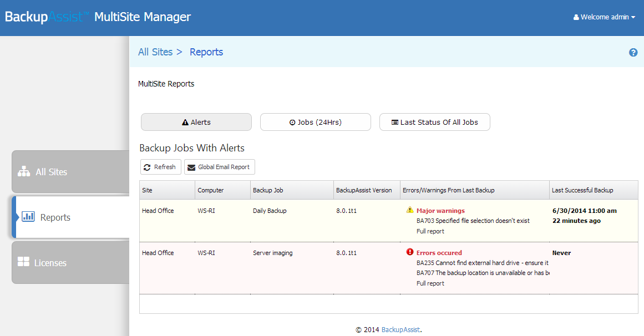
Task: Click the warning triangle icon on Alerts tab
Action: [x=185, y=123]
